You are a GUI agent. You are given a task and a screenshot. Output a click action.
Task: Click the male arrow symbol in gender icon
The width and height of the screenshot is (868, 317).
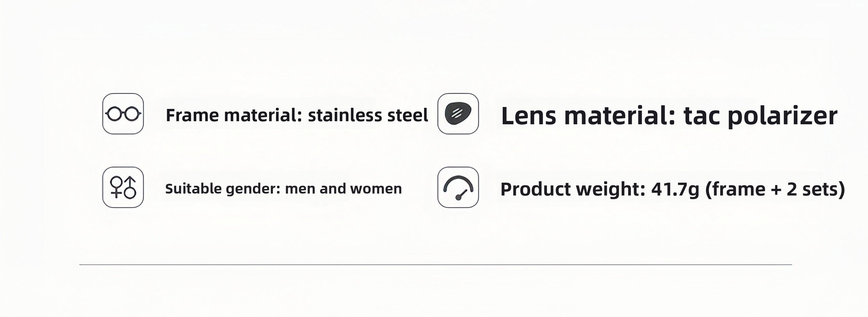tap(130, 187)
